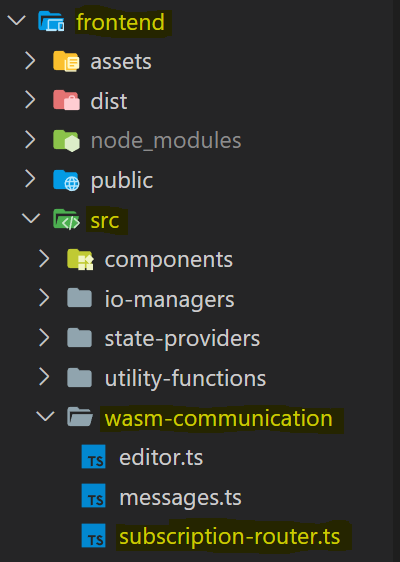Collapse the frontend folder chevron
Viewport: 400px width, 562px height.
point(16,20)
